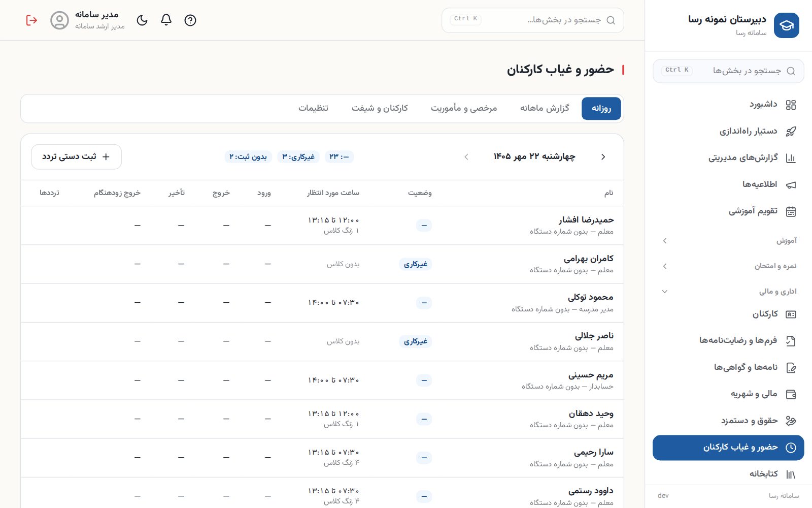Open حقوق و دستمزد sidebar item

click(728, 421)
